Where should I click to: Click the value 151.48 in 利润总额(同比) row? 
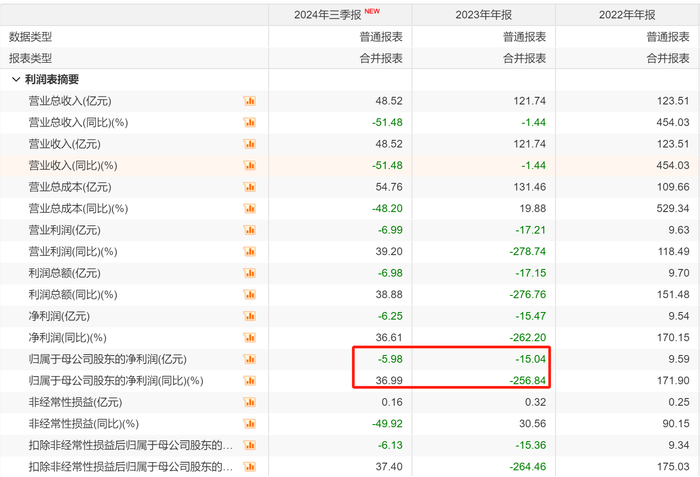673,295
